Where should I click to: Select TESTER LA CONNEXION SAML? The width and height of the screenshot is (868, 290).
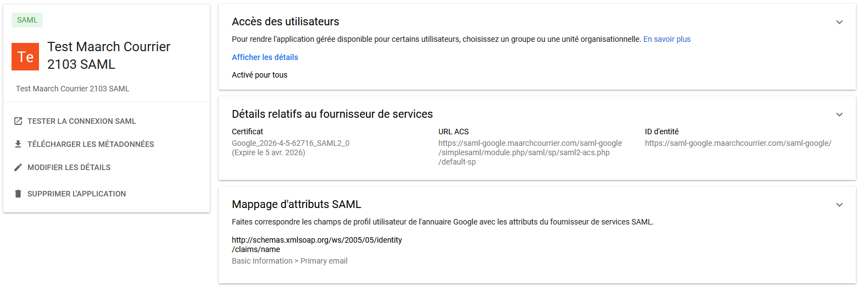82,121
